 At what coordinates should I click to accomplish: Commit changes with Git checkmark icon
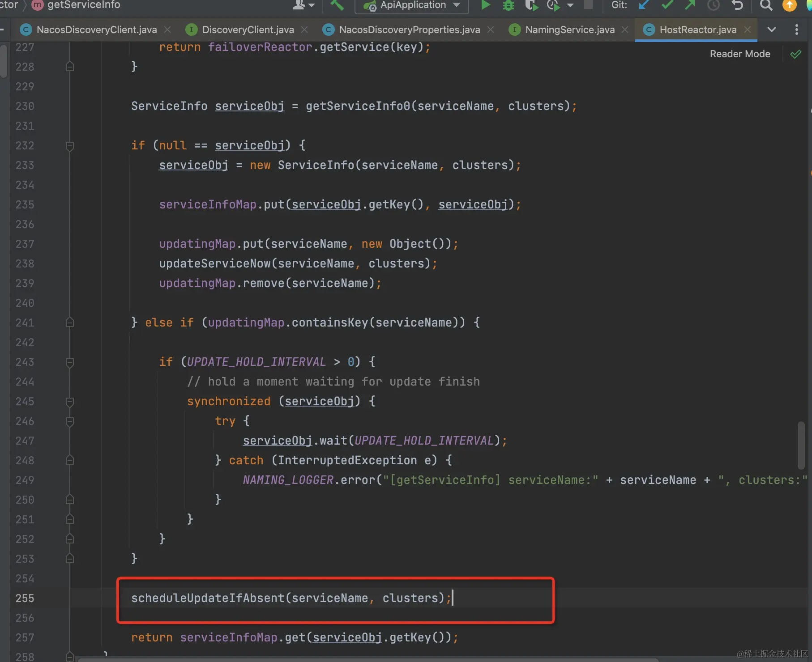pyautogui.click(x=667, y=5)
